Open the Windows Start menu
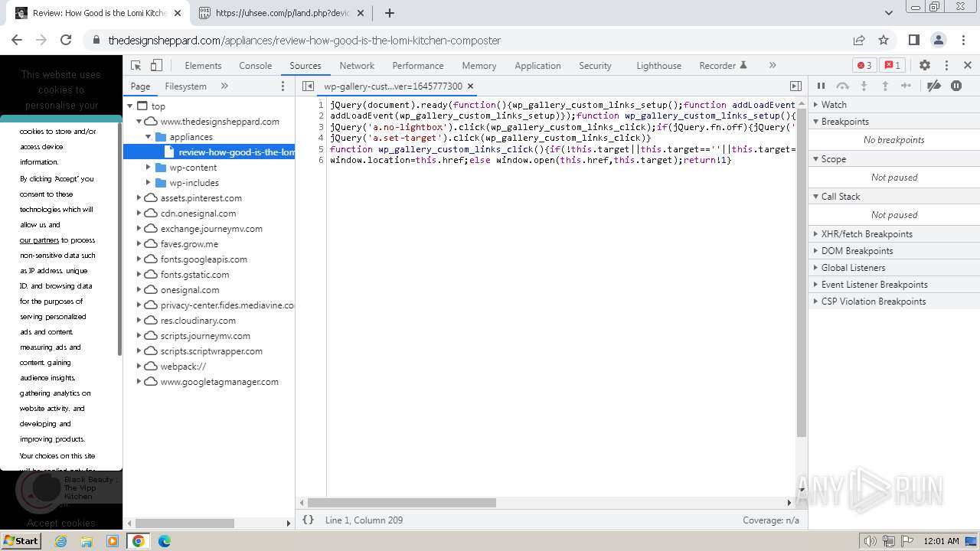Viewport: 980px width, 551px height. pos(21,540)
